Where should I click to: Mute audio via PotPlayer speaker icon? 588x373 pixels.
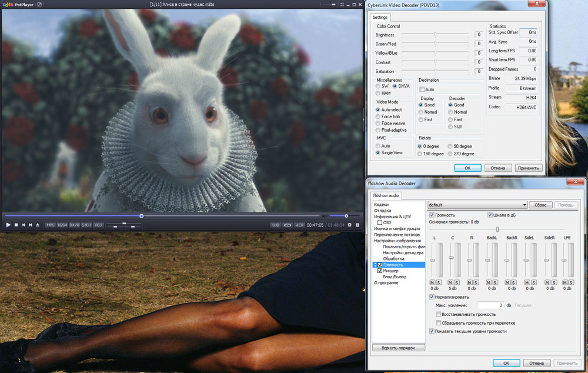click(323, 216)
